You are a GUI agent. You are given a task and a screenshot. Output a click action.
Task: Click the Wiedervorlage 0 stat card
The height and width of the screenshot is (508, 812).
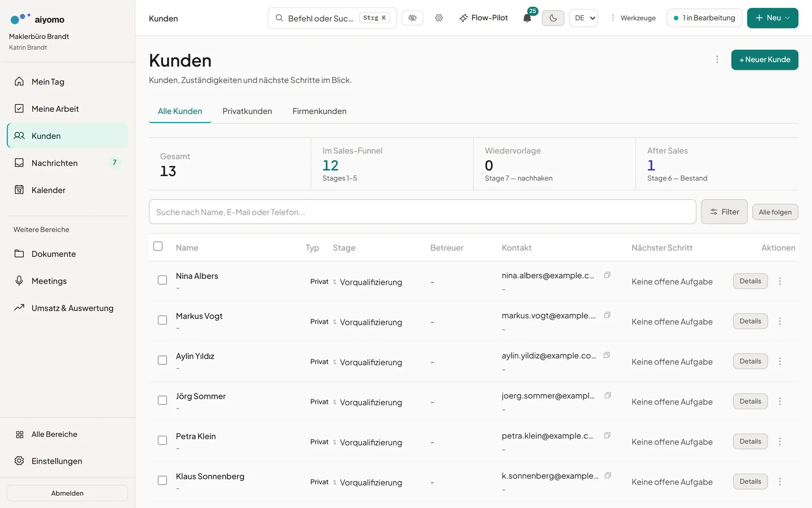[554, 164]
